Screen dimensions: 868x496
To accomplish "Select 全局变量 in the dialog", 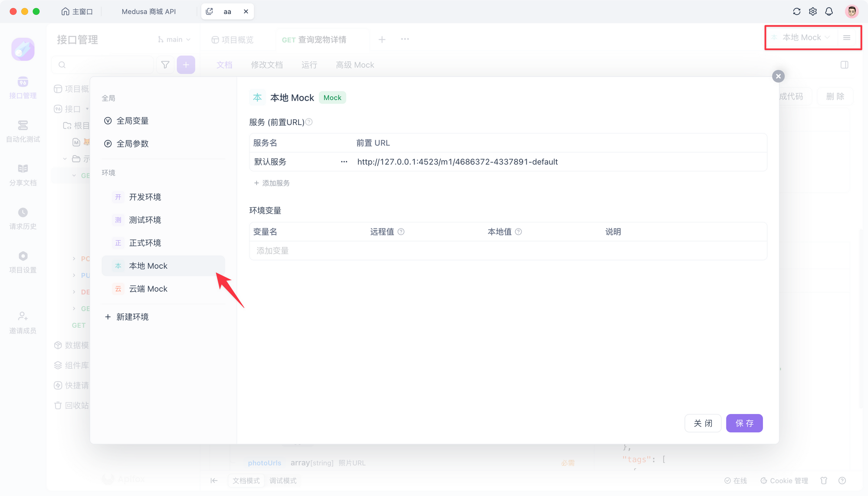I will [x=164, y=121].
